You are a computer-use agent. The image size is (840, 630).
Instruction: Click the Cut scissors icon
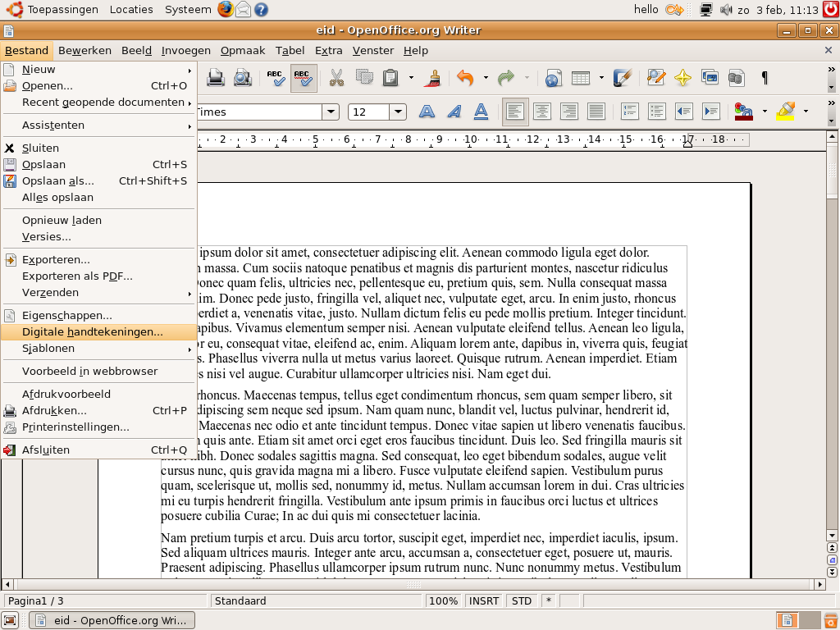pyautogui.click(x=336, y=78)
